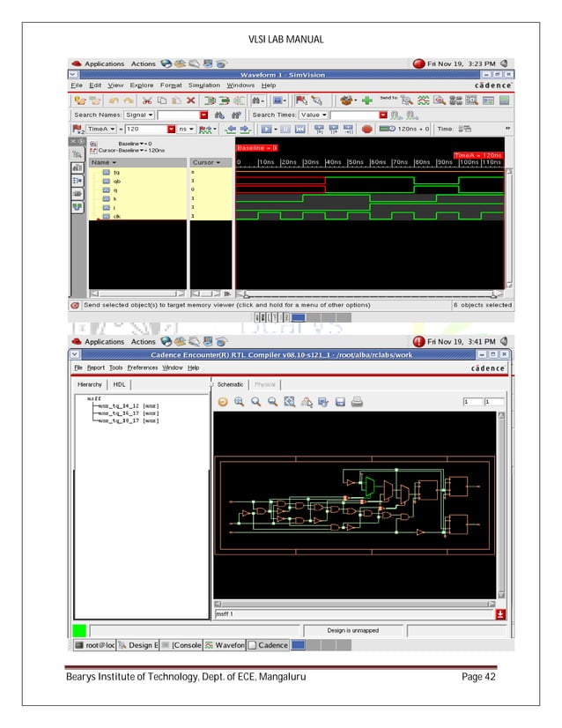Image resolution: width=562 pixels, height=728 pixels.
Task: Open the Applications menu in top panel
Action: [x=104, y=64]
